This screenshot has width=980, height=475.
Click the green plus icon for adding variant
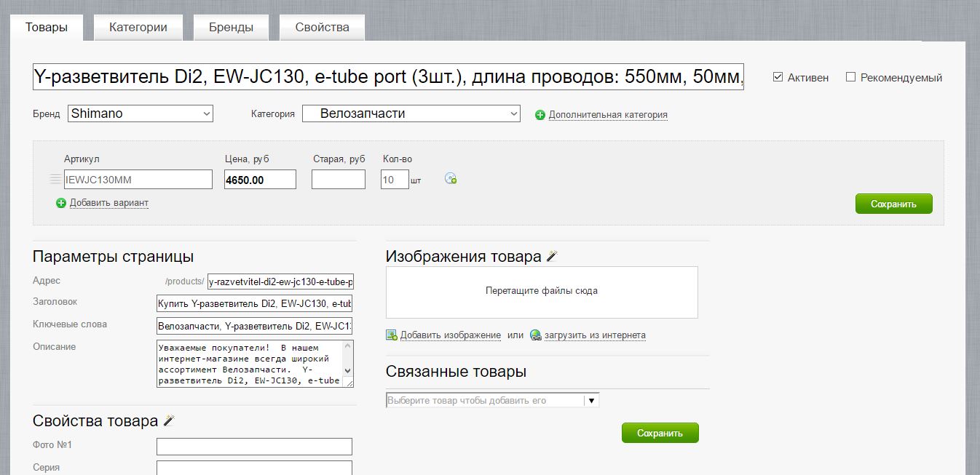(61, 203)
